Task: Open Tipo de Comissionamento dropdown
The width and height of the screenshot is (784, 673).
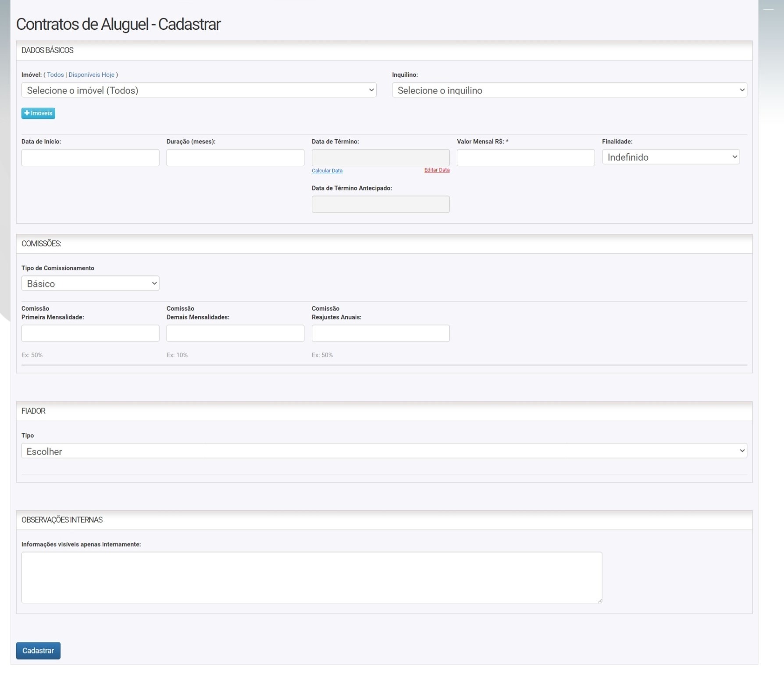Action: tap(90, 283)
